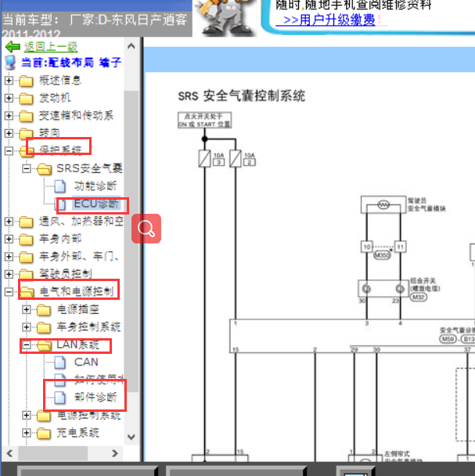Select the 概述信息 tree item
The image size is (475, 476).
[x=60, y=81]
